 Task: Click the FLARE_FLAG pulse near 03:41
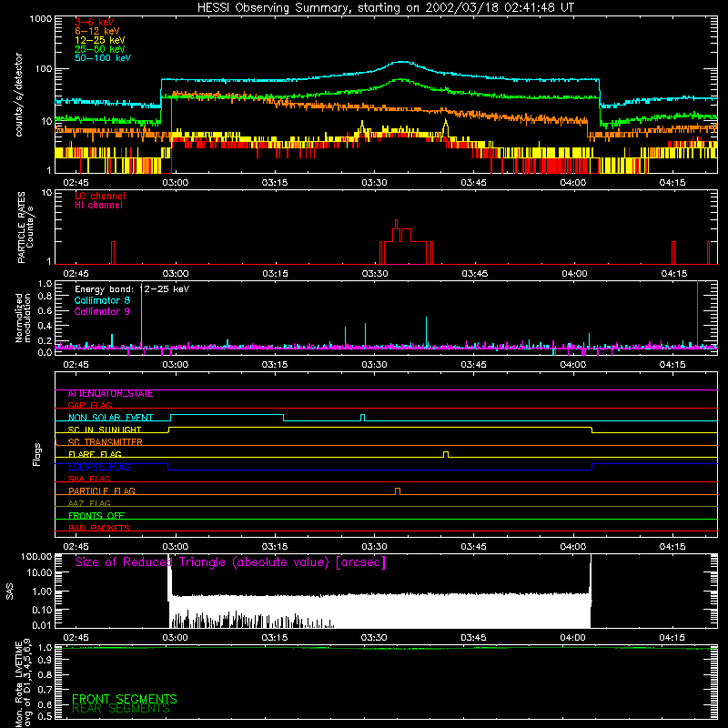(446, 454)
